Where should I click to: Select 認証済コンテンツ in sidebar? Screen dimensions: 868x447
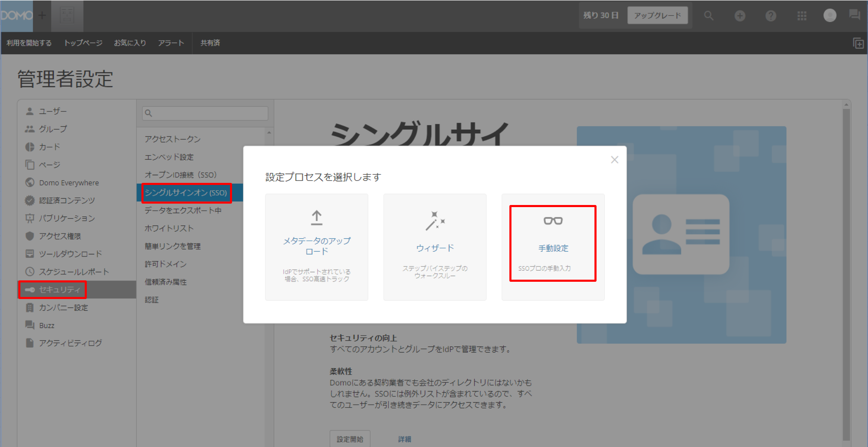point(77,201)
